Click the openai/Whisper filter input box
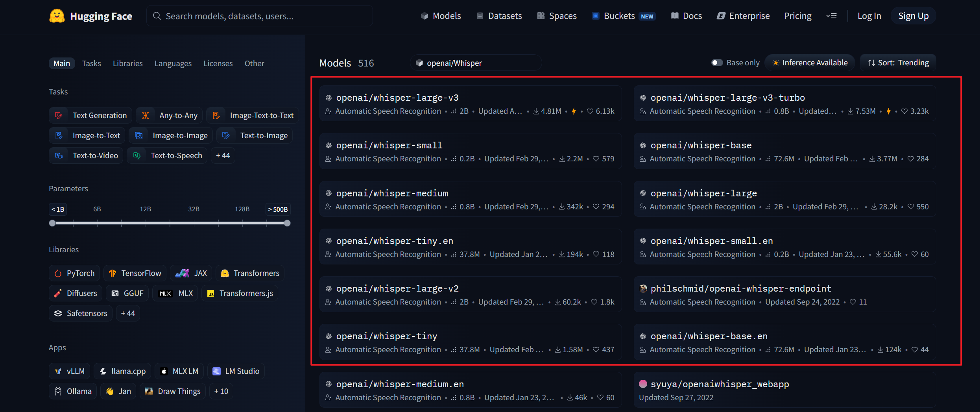 tap(476, 63)
